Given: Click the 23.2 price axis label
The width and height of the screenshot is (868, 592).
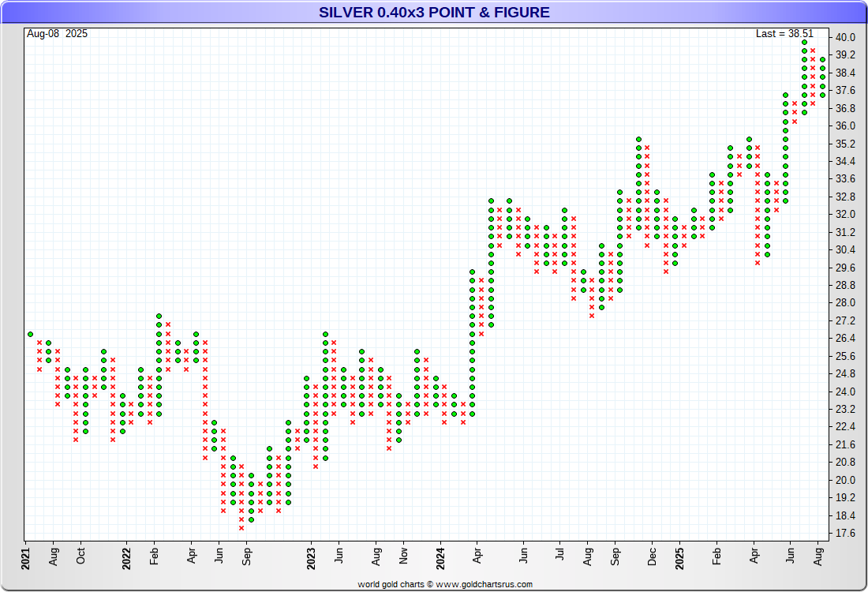Looking at the screenshot, I should (x=845, y=409).
